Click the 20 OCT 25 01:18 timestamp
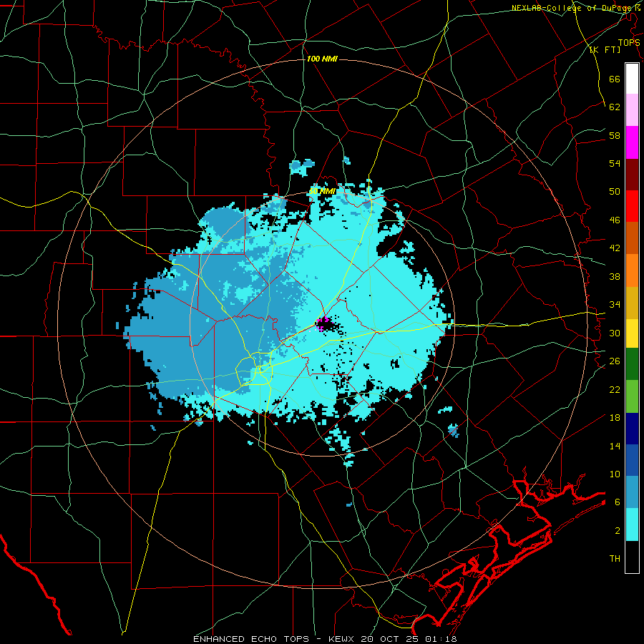Image resolution: width=644 pixels, height=644 pixels. pos(408,639)
